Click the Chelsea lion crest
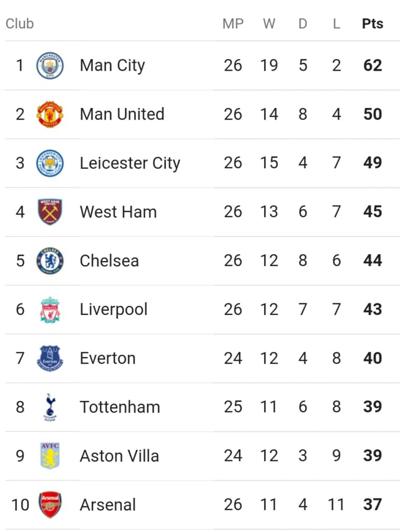400x532 pixels. tap(50, 261)
